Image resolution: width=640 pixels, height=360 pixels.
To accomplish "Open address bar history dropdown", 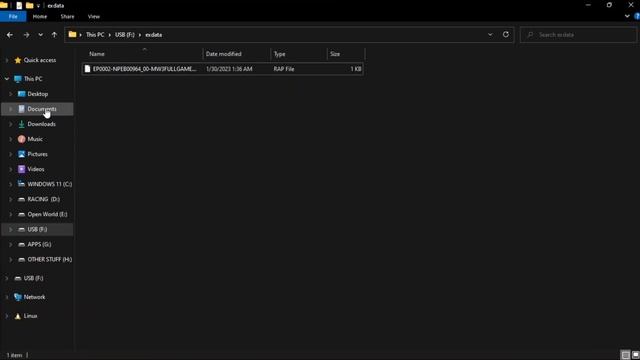I will pos(490,35).
